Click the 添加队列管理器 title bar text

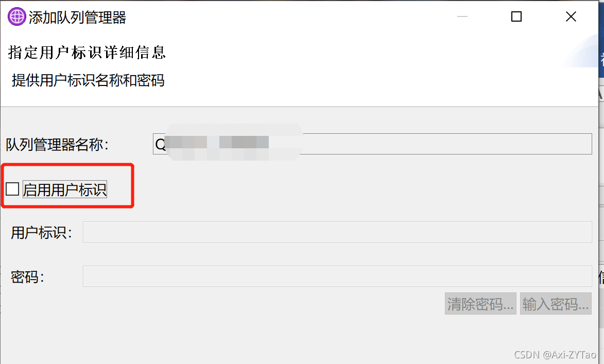[x=77, y=18]
